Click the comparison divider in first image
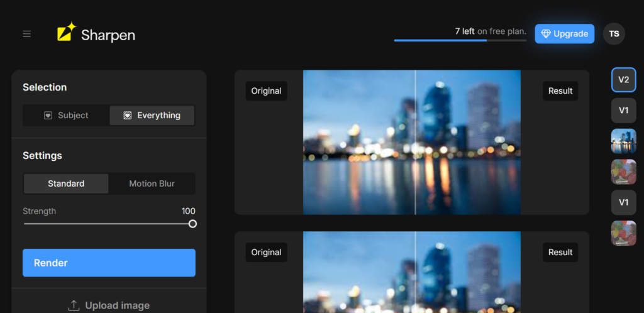This screenshot has height=313, width=644. [415, 142]
